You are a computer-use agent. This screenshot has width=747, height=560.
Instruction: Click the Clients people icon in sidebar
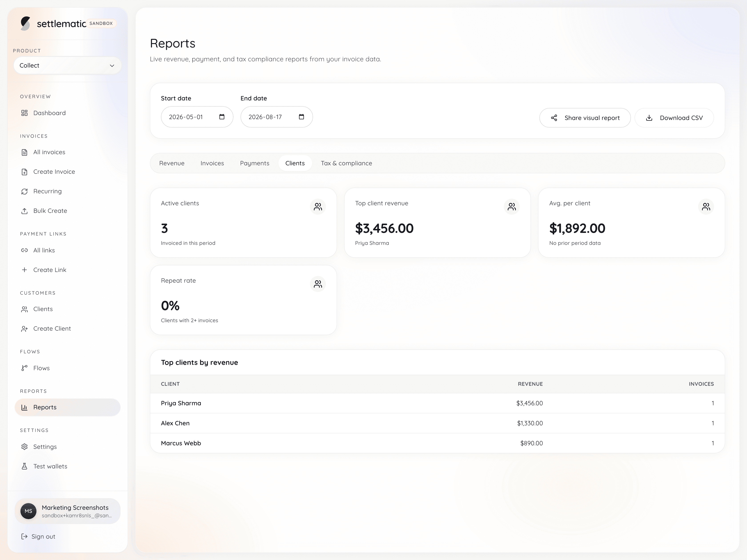[x=24, y=309]
